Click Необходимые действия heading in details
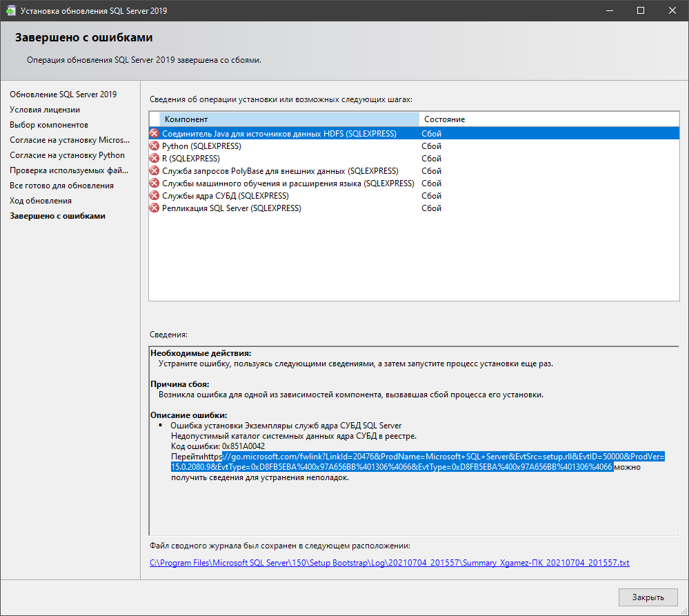Image resolution: width=689 pixels, height=616 pixels. coord(201,353)
